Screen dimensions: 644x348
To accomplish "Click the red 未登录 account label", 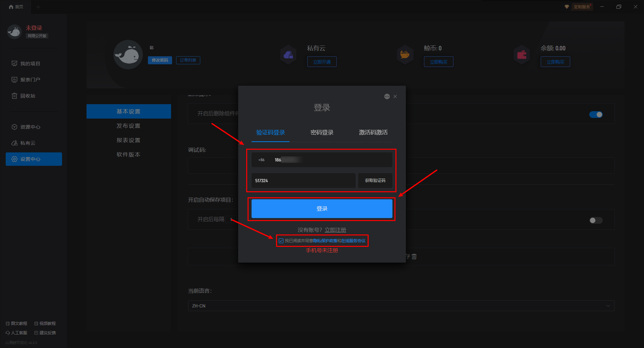I will [x=34, y=28].
